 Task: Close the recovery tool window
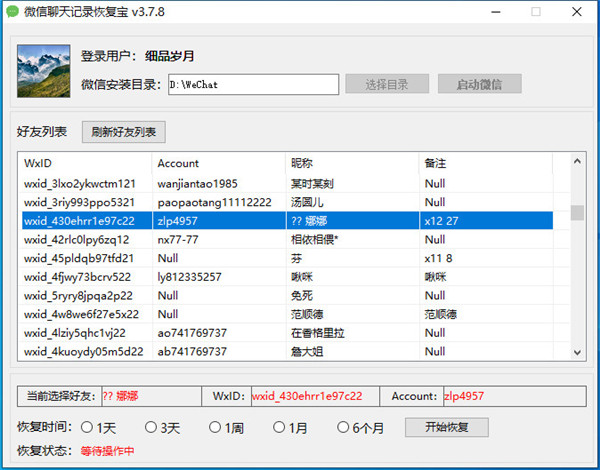tap(577, 12)
